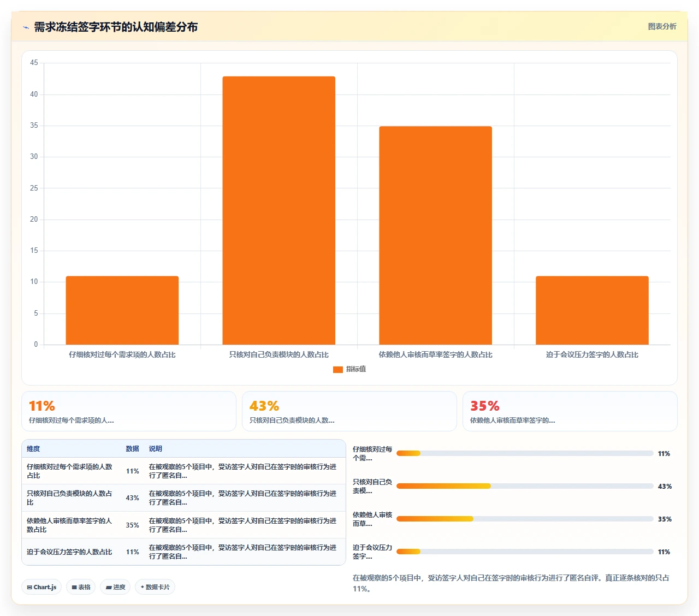Click the 35% progress bar 依赖他人审核
The image size is (699, 616).
tap(525, 519)
